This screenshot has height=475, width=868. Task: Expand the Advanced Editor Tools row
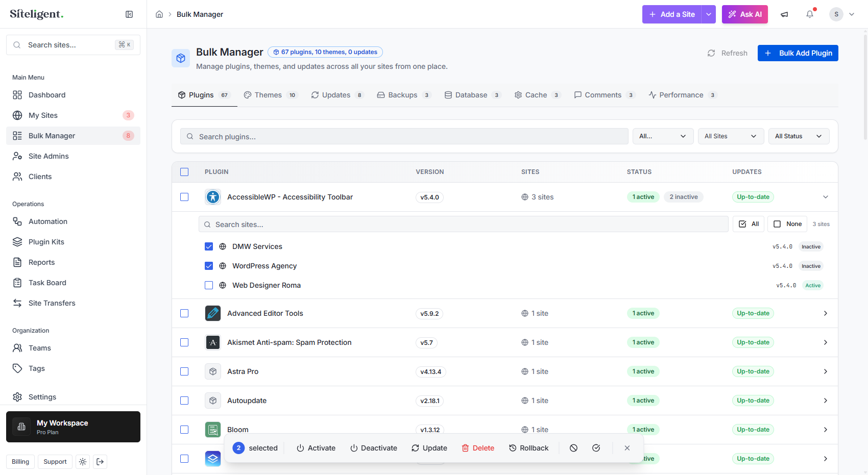click(826, 313)
